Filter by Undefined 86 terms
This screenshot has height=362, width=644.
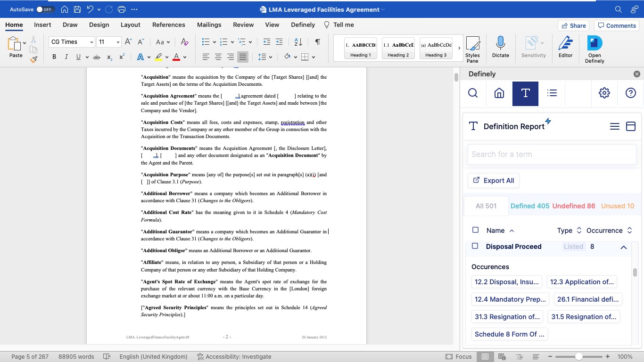pos(574,206)
